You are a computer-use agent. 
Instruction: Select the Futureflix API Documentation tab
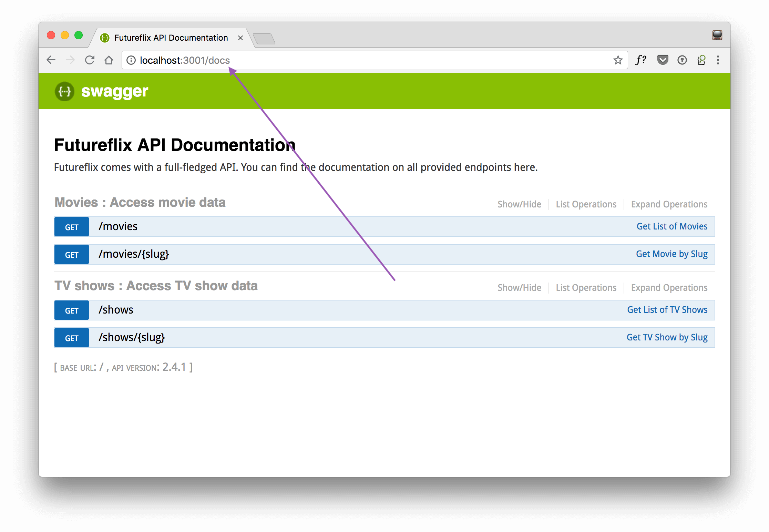click(171, 38)
